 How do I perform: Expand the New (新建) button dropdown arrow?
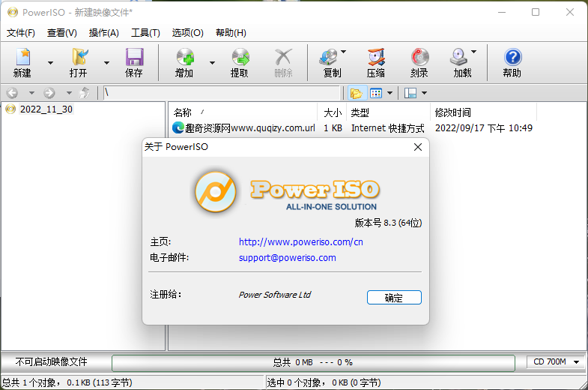point(50,63)
